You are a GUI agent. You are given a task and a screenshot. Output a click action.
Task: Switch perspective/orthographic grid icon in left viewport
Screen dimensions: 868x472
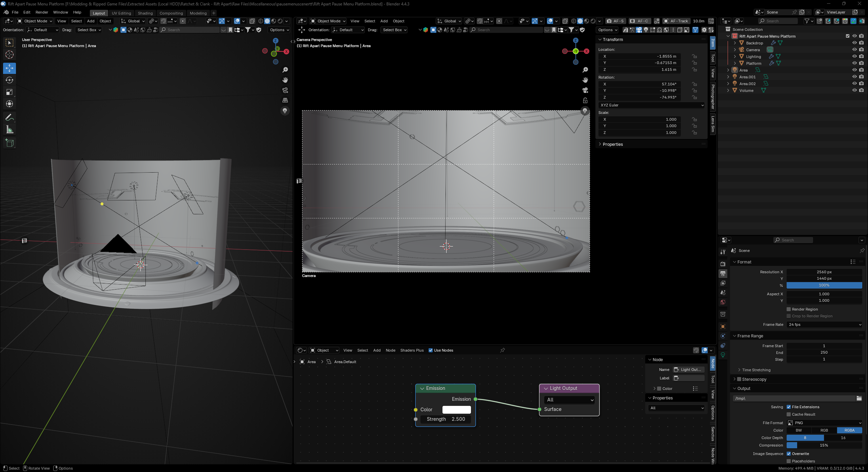click(x=285, y=100)
